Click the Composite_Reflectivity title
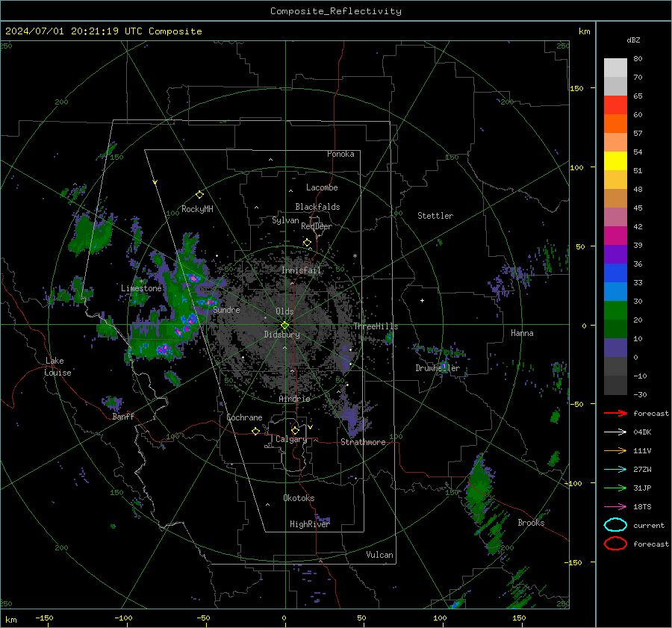This screenshot has width=672, height=628. (336, 11)
